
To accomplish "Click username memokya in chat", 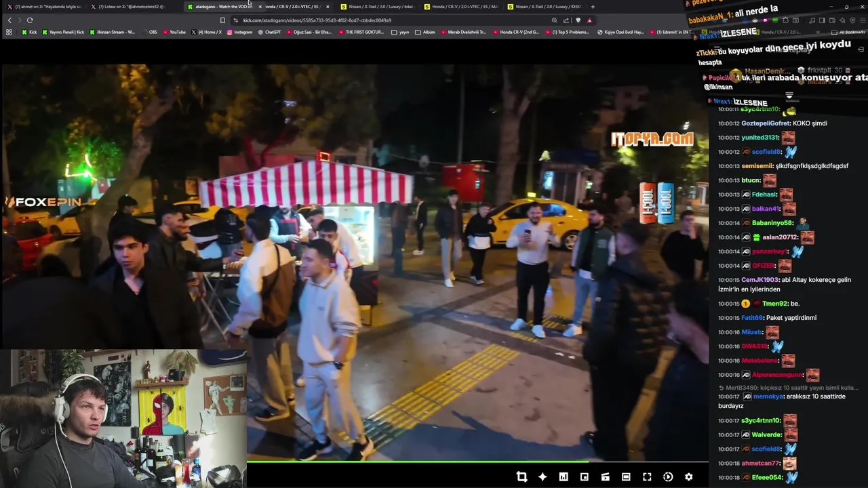I will [x=768, y=396].
